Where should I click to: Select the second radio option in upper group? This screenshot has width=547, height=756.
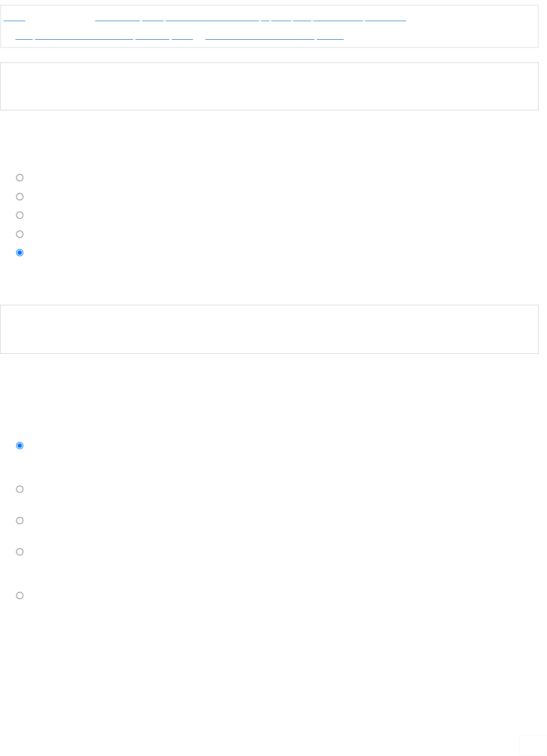(20, 196)
